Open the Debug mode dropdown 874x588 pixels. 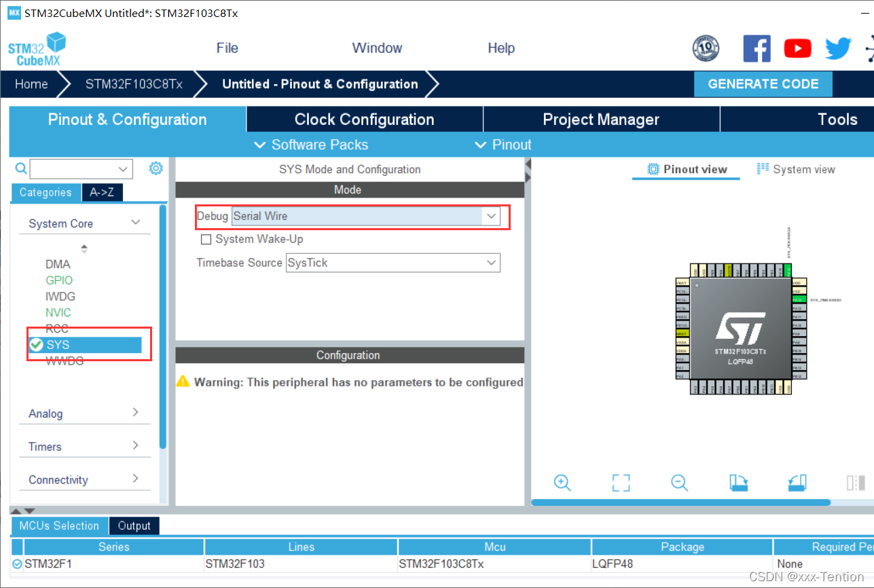pos(491,216)
